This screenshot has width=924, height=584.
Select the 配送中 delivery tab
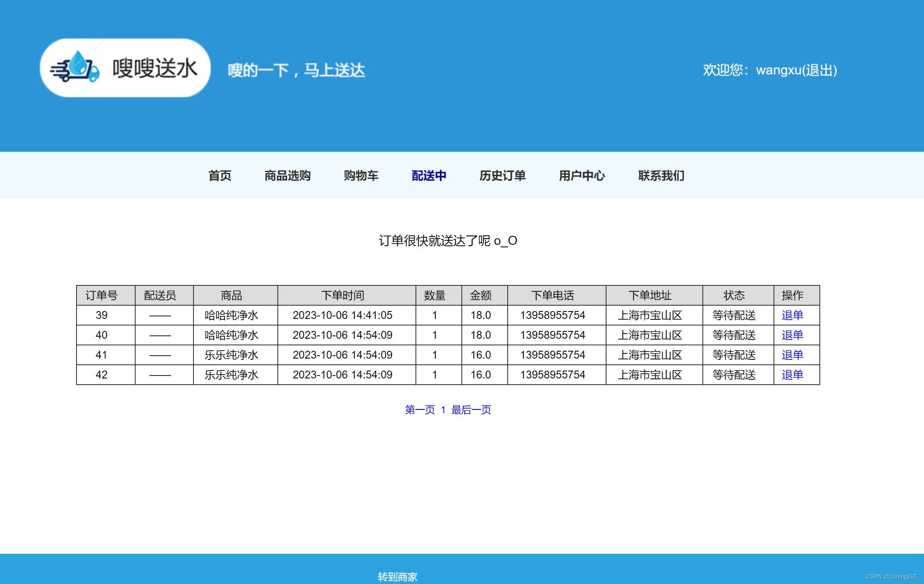click(x=429, y=176)
